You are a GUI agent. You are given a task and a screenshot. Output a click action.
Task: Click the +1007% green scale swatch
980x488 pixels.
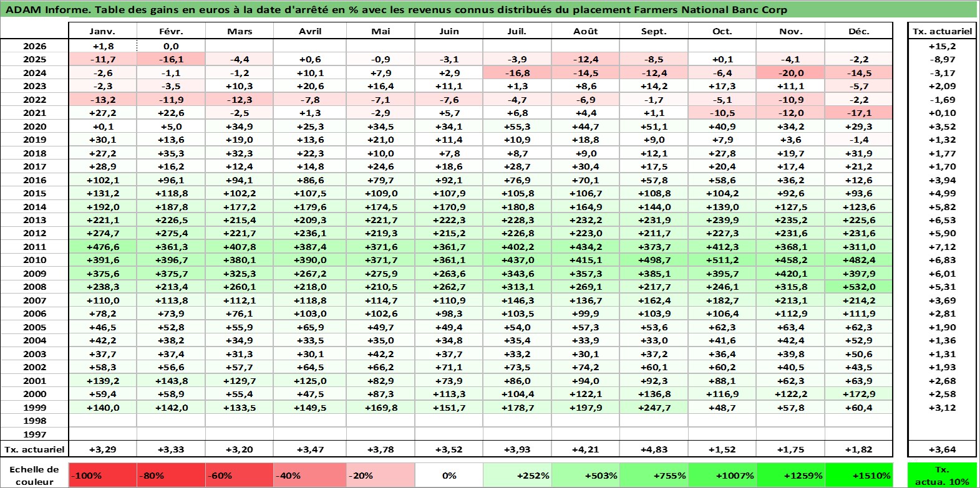[722, 475]
